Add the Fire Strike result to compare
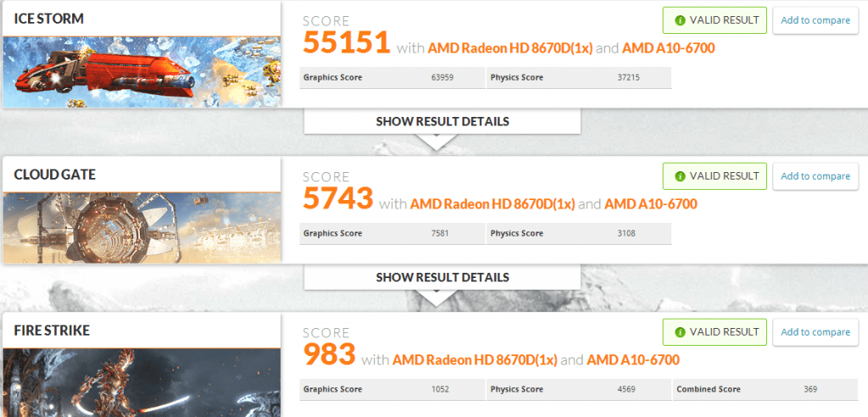Viewport: 868px width, 417px height. pos(815,332)
